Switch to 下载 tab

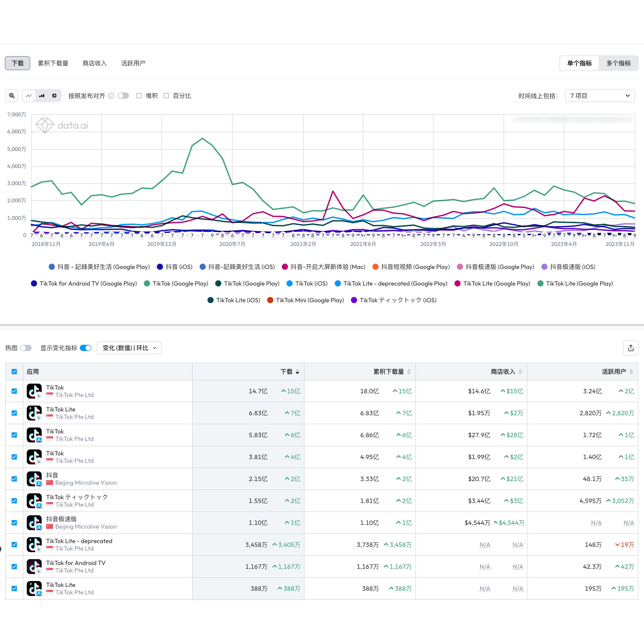pos(18,63)
